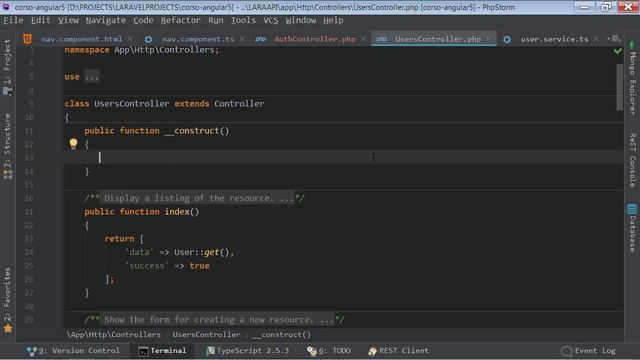
Task: Open the Code menu
Action: pyautogui.click(x=143, y=20)
